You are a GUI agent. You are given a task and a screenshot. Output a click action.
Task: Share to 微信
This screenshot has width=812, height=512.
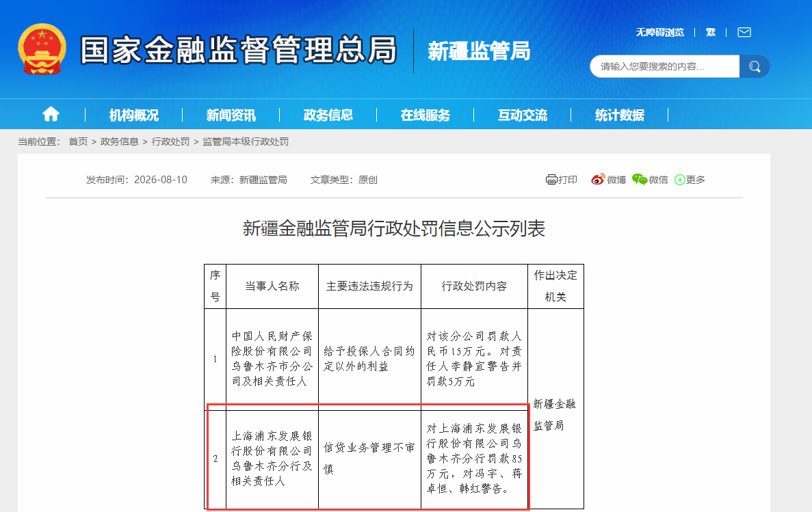pos(650,180)
